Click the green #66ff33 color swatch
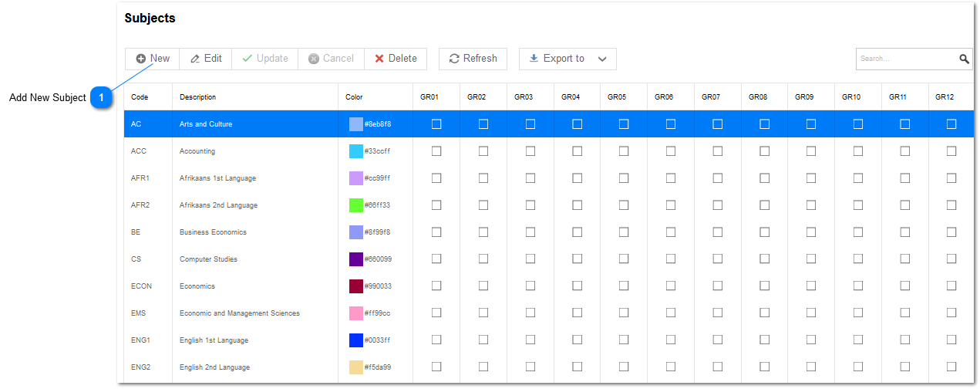This screenshot has width=980, height=389. click(355, 205)
